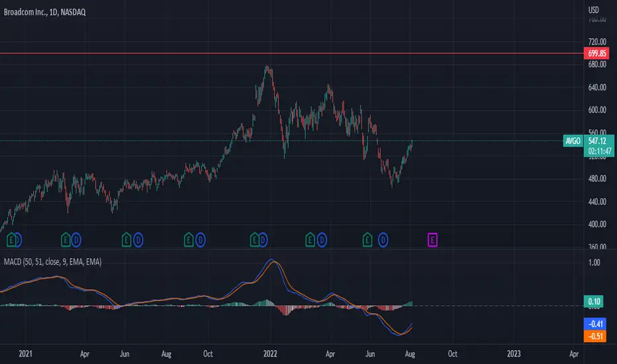The width and height of the screenshot is (617, 364).
Task: Click the Oct 2022 time axis label
Action: [x=453, y=354]
